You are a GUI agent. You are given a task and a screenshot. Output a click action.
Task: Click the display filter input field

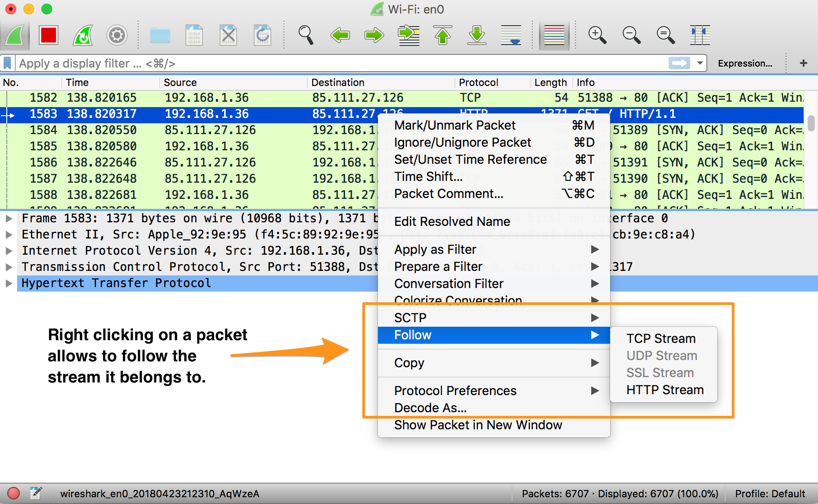click(x=342, y=63)
